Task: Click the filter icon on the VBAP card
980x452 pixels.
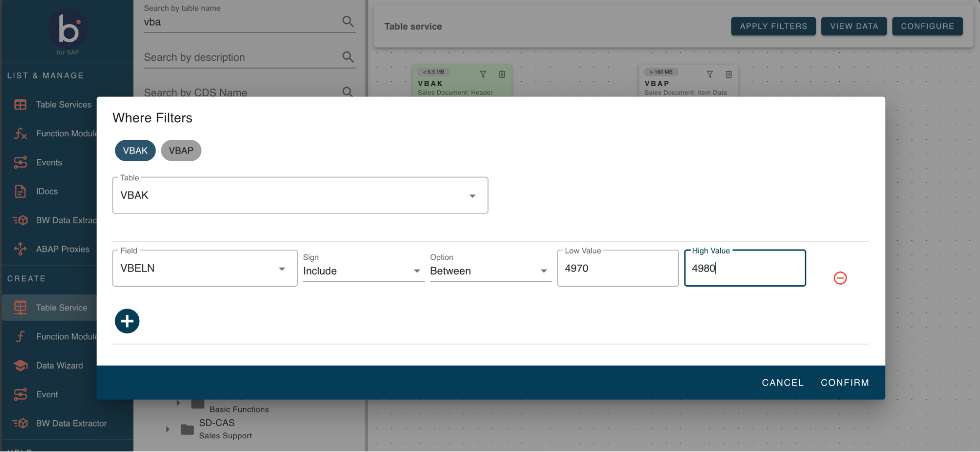Action: [710, 75]
